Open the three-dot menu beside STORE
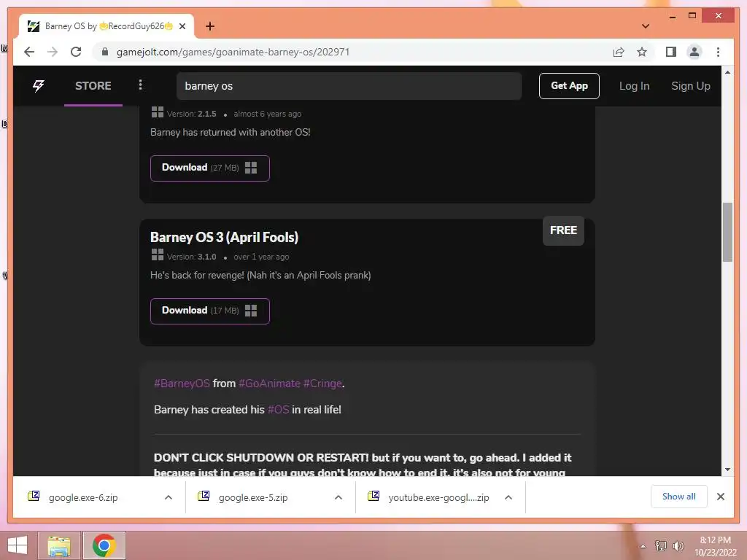This screenshot has height=560, width=747. [x=140, y=85]
